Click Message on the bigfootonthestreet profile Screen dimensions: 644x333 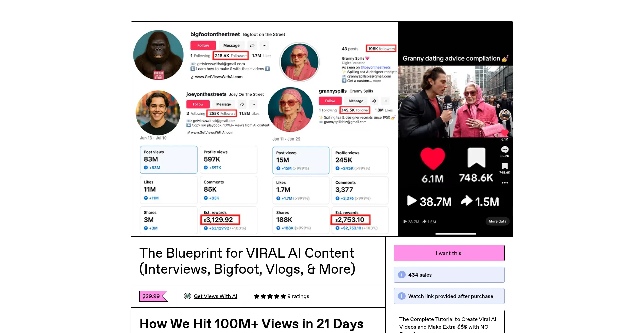click(x=231, y=45)
